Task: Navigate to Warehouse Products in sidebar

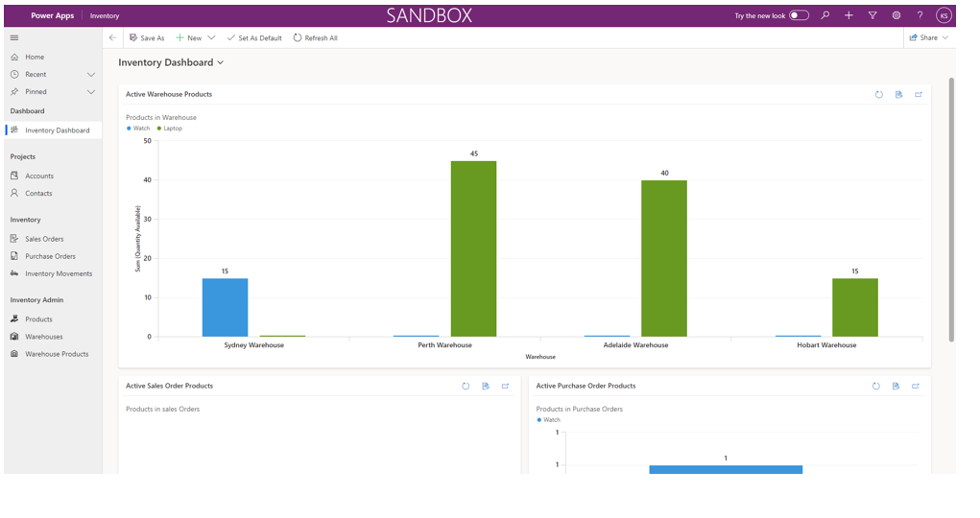Action: pyautogui.click(x=57, y=354)
